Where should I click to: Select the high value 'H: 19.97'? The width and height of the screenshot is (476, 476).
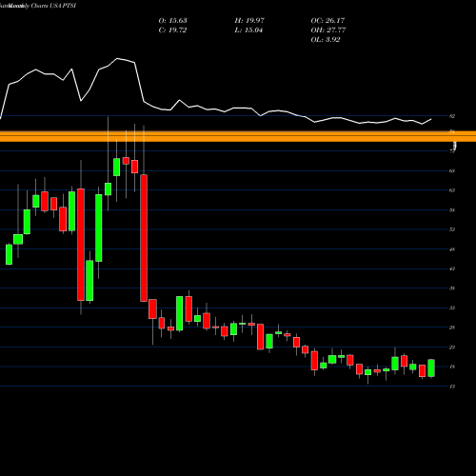coord(249,20)
